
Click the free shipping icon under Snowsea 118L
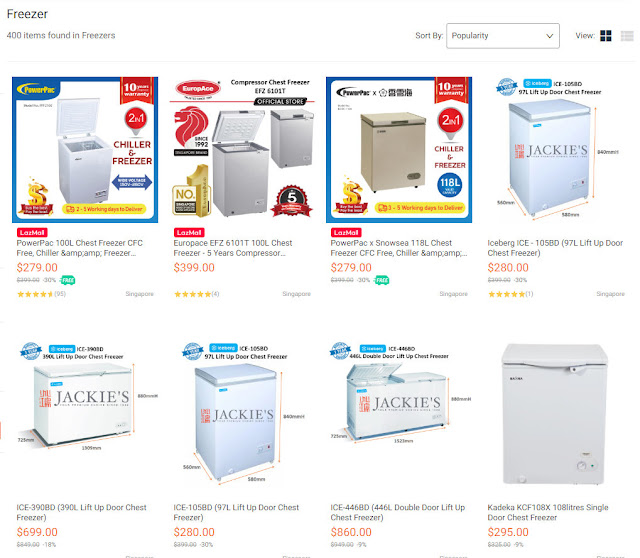[382, 280]
